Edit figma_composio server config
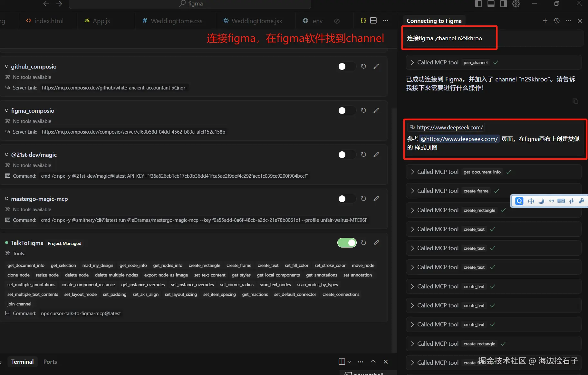 376,110
